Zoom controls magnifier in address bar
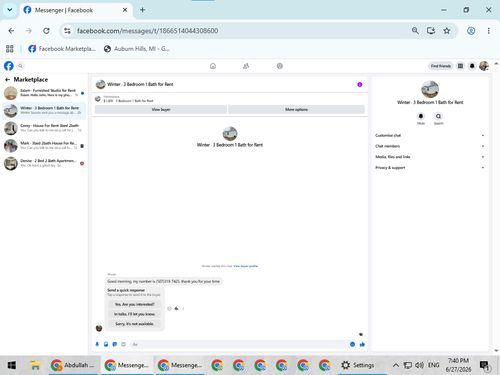Viewport: 500px width, 375px height. 415,31
